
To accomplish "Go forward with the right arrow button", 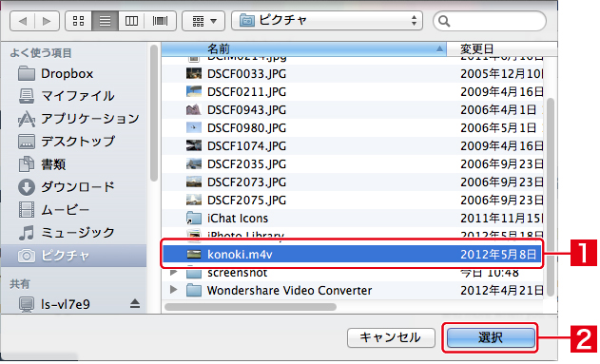I will point(47,21).
